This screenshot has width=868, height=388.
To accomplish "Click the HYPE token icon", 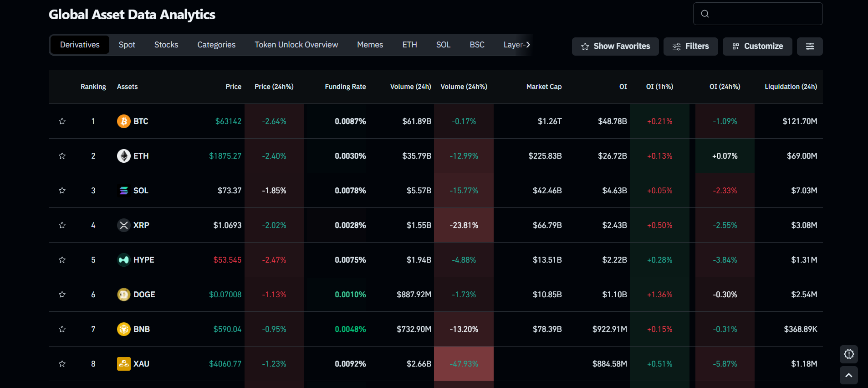I will pyautogui.click(x=123, y=260).
